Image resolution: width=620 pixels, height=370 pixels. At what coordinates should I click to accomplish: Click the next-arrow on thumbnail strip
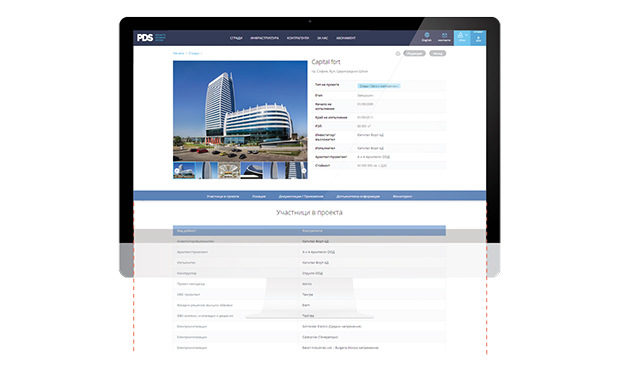coord(304,171)
